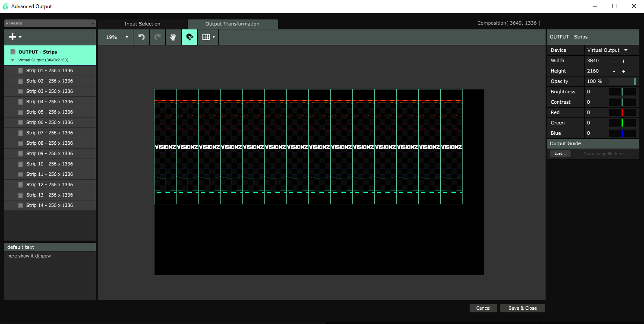
Task: Open the grid display options icon
Action: [x=208, y=37]
